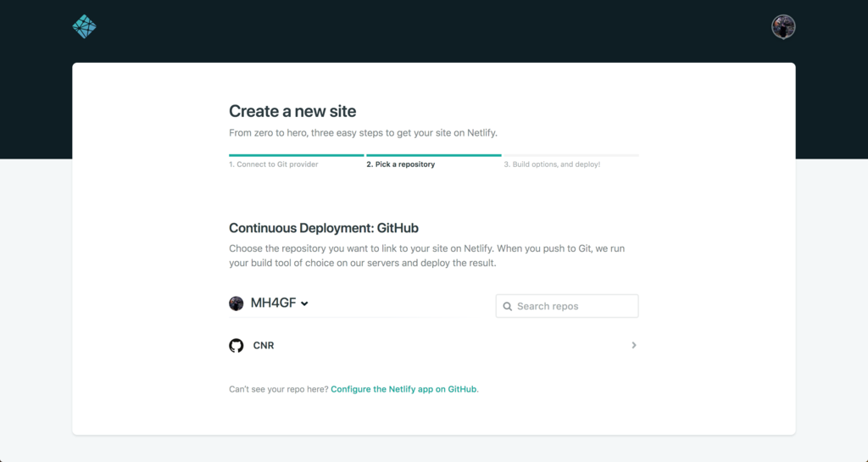Screen dimensions: 868x462
Task: Focus the Search repos input field
Action: coord(567,306)
